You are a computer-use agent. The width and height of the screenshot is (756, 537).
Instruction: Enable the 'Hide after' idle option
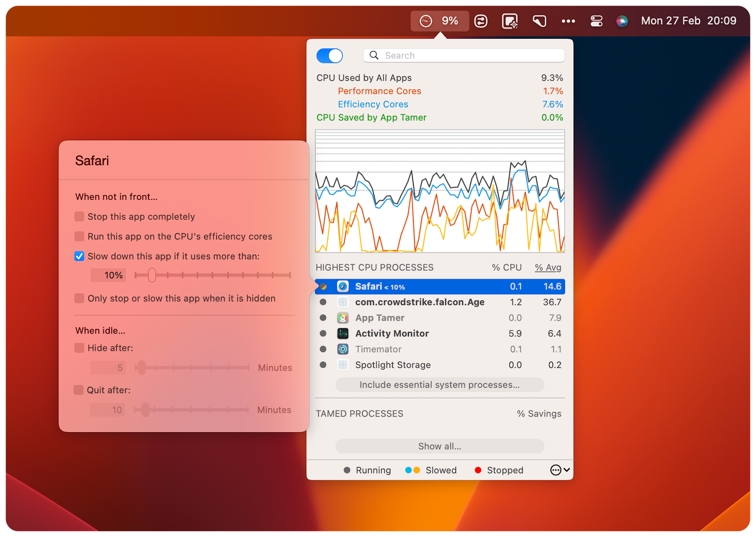[x=79, y=348]
